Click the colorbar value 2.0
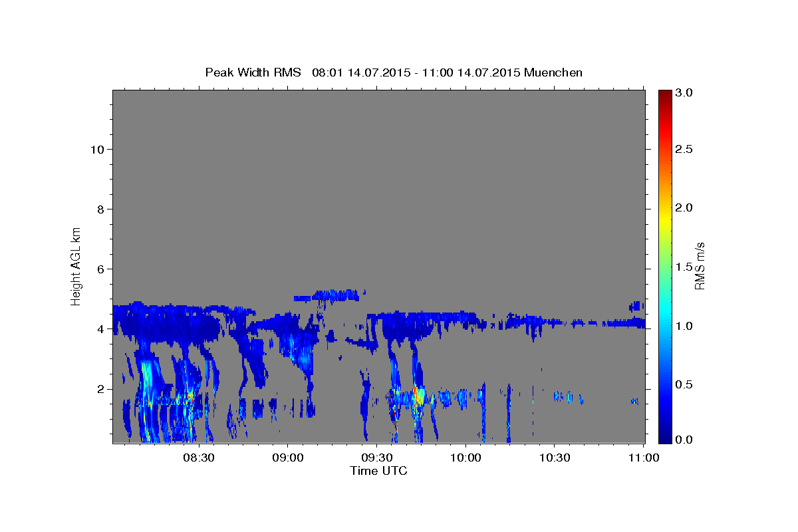 [685, 208]
